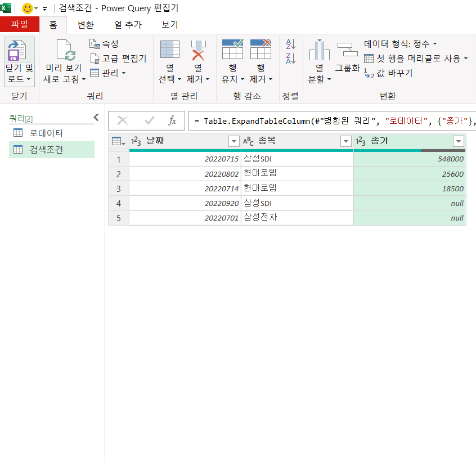Click the 삼성전자 cell
The width and height of the screenshot is (476, 462).
[x=297, y=218]
